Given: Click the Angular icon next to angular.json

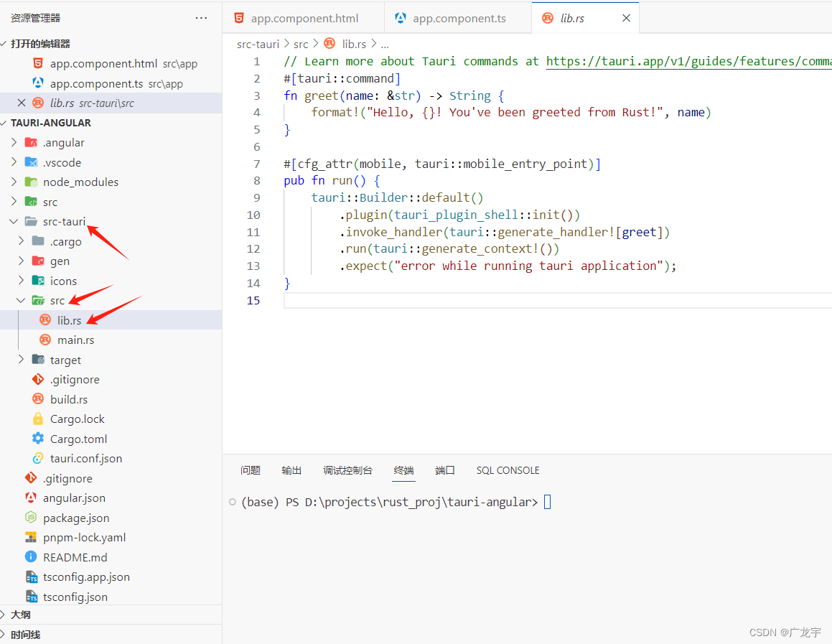Looking at the screenshot, I should pos(31,498).
